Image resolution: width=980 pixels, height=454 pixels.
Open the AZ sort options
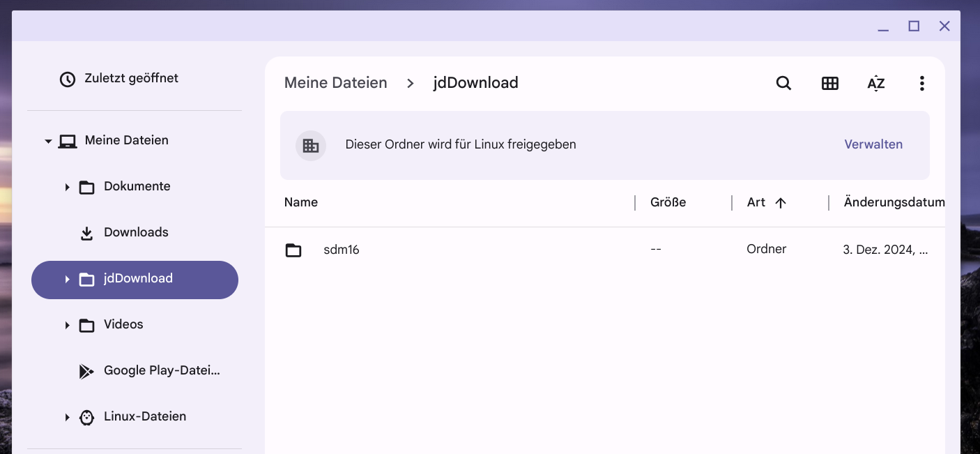pos(875,84)
